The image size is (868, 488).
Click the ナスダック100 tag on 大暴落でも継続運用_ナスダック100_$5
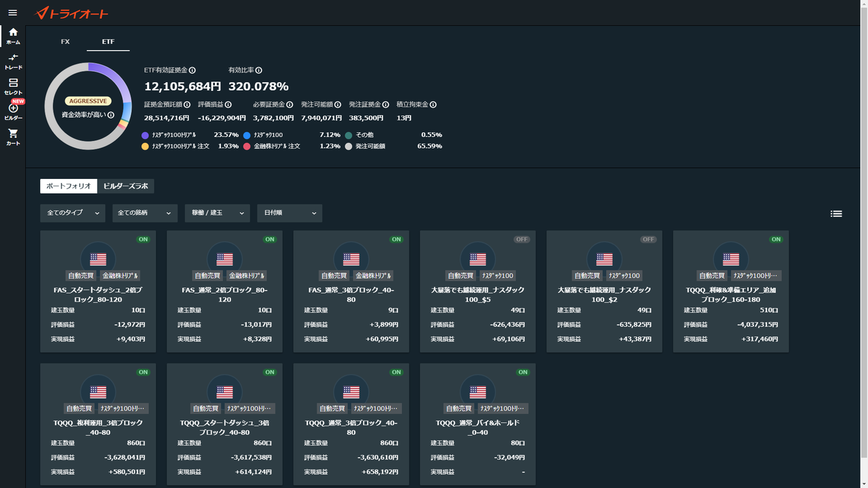pyautogui.click(x=498, y=276)
